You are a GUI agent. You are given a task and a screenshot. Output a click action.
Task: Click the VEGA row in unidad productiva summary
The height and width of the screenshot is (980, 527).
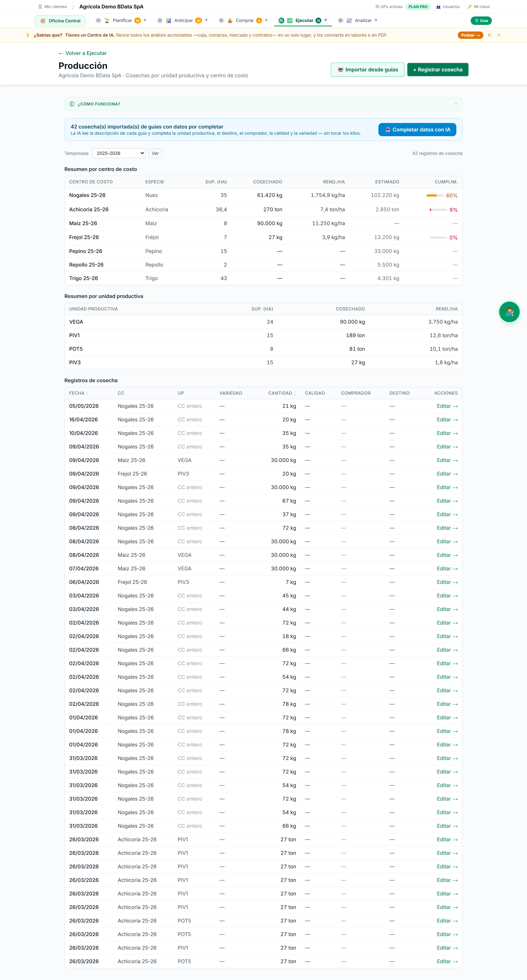click(263, 322)
